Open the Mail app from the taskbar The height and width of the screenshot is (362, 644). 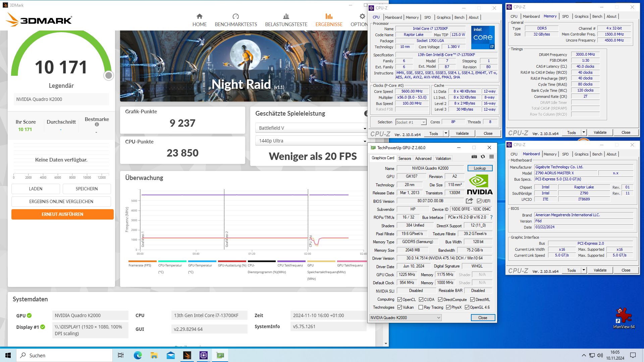[170, 355]
